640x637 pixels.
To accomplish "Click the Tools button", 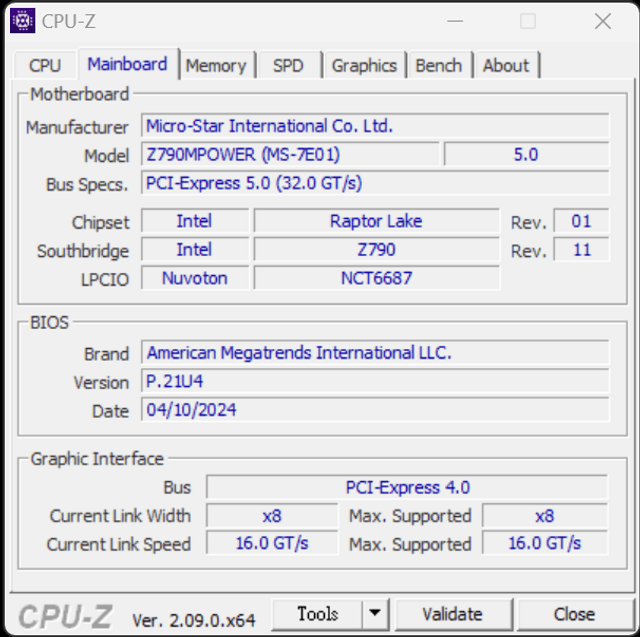I will coord(317,614).
